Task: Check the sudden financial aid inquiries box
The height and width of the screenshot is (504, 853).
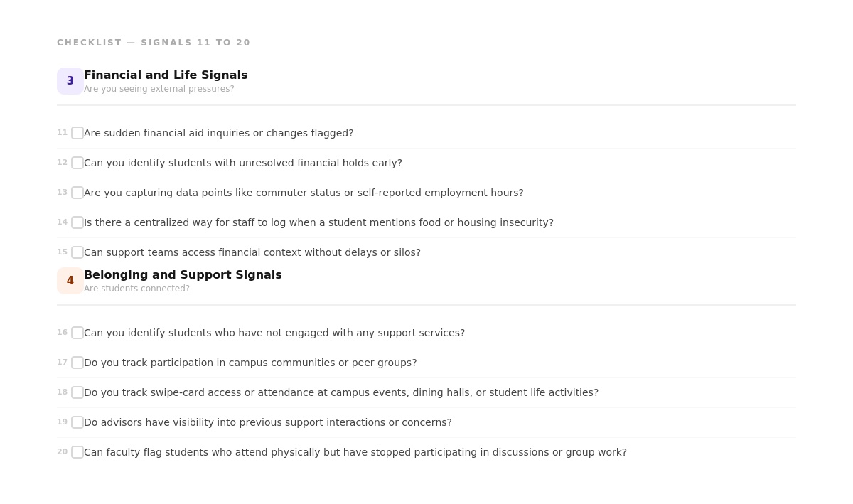Action: click(77, 133)
